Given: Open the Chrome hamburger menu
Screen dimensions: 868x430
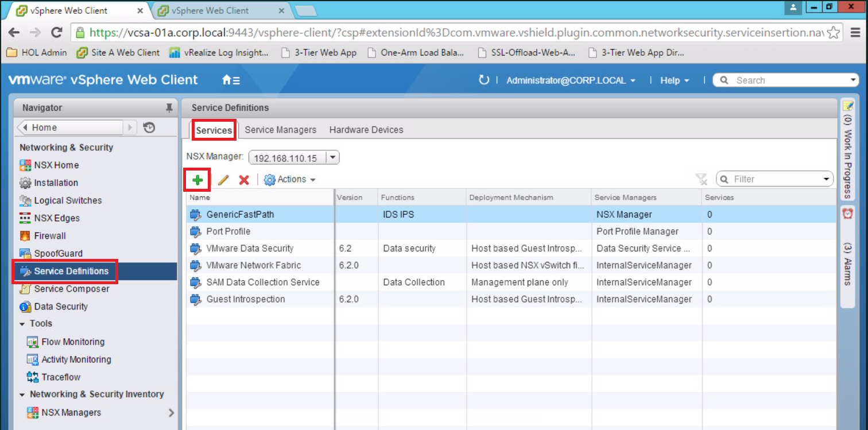Looking at the screenshot, I should pyautogui.click(x=854, y=33).
